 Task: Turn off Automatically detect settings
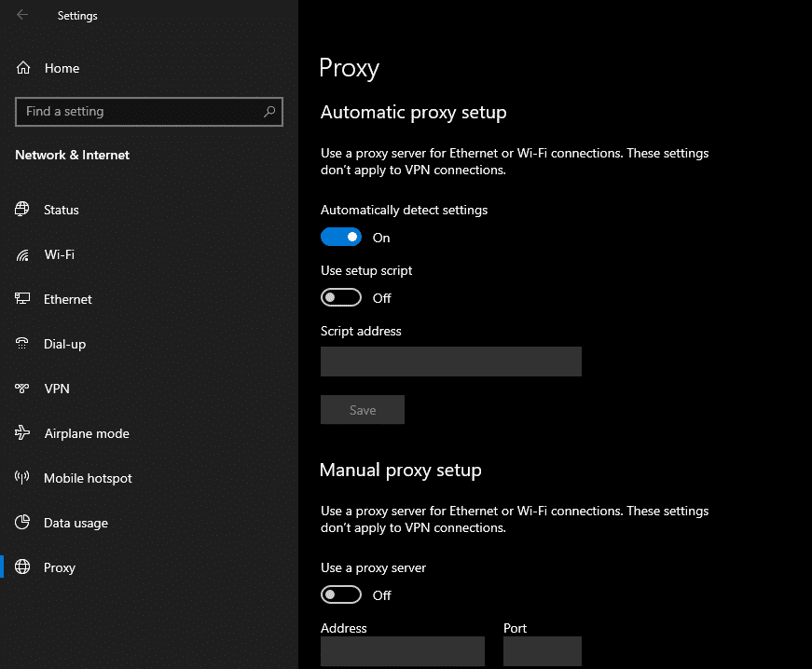(x=341, y=237)
